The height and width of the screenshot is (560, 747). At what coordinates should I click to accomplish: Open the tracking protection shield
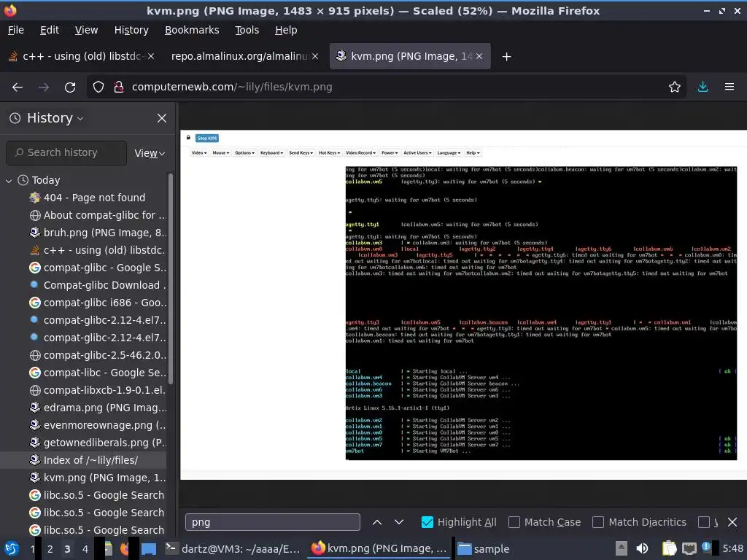click(x=98, y=87)
